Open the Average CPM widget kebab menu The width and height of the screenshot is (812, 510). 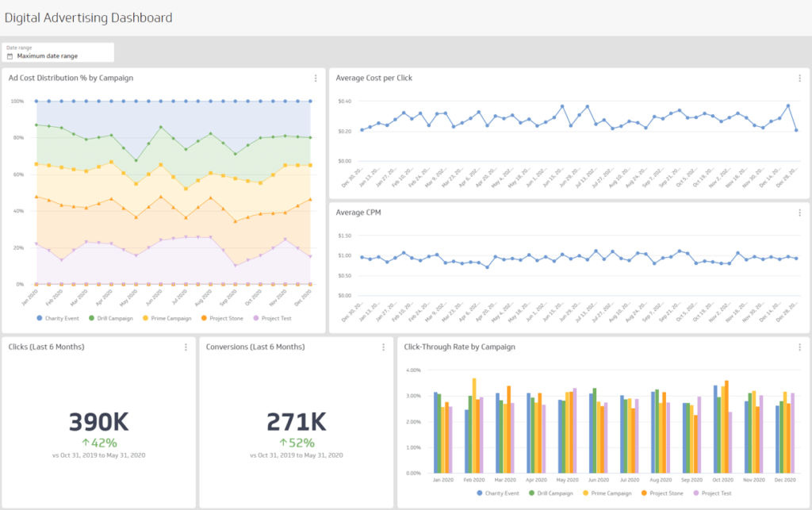point(799,213)
